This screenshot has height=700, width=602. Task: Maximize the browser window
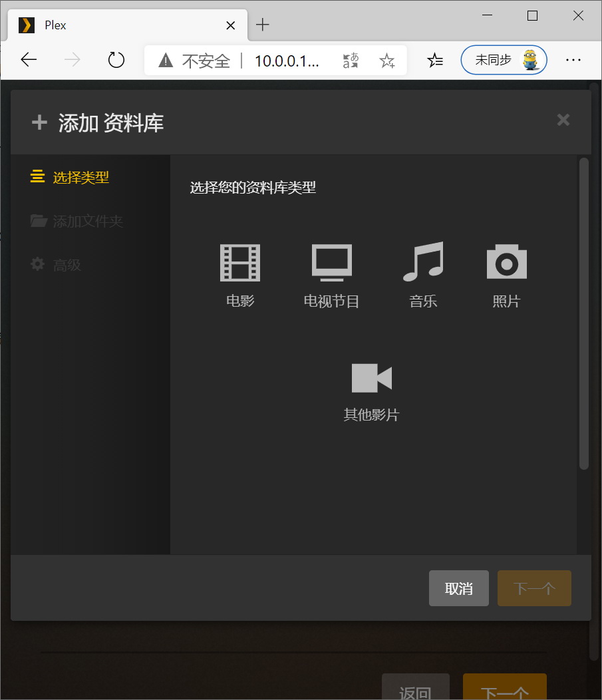point(532,15)
